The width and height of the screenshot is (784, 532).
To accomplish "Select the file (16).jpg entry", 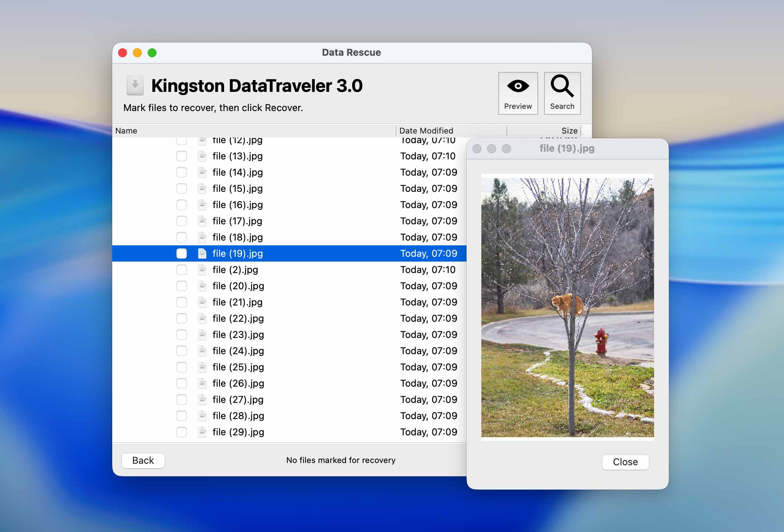I will (237, 205).
